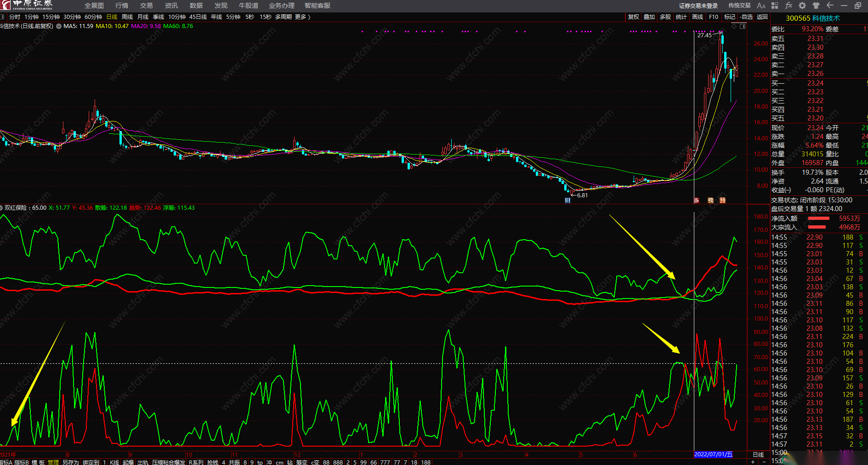This screenshot has width=868, height=465.
Task: Click the font size AA icon
Action: [x=761, y=6]
